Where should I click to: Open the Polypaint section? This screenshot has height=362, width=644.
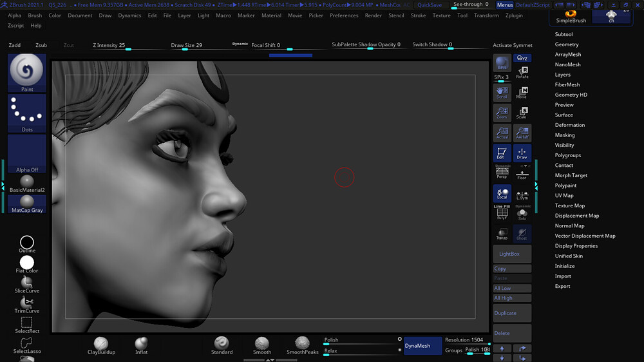click(566, 186)
